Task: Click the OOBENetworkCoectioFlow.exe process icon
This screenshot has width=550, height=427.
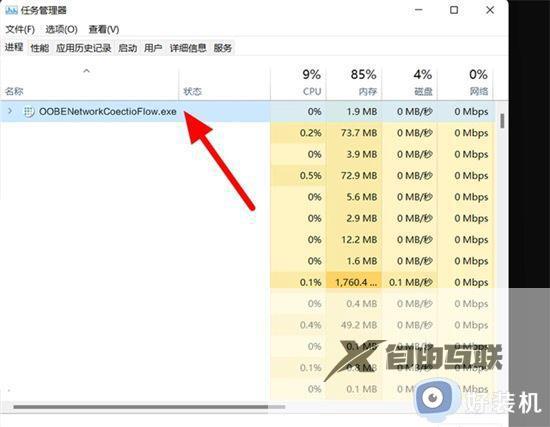Action: pos(29,112)
